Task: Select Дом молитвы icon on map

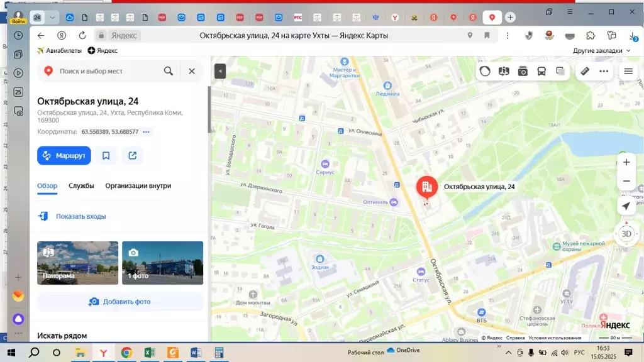Action: (253, 294)
